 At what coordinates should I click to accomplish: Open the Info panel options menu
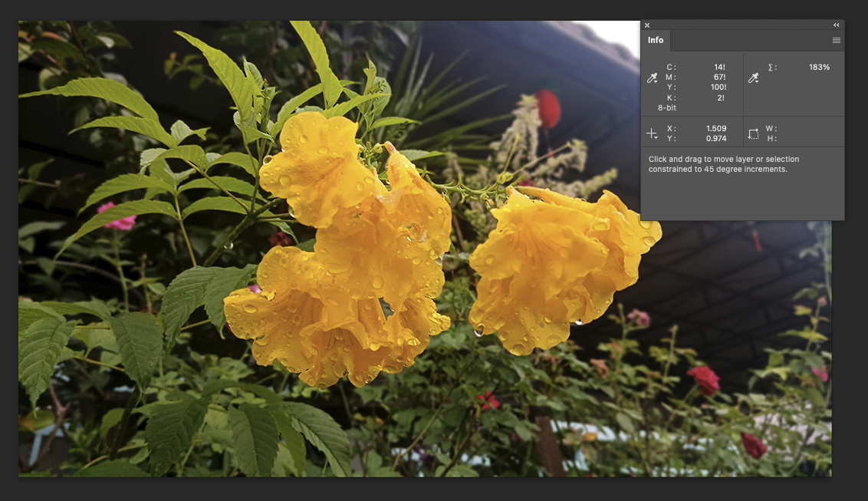coord(836,41)
